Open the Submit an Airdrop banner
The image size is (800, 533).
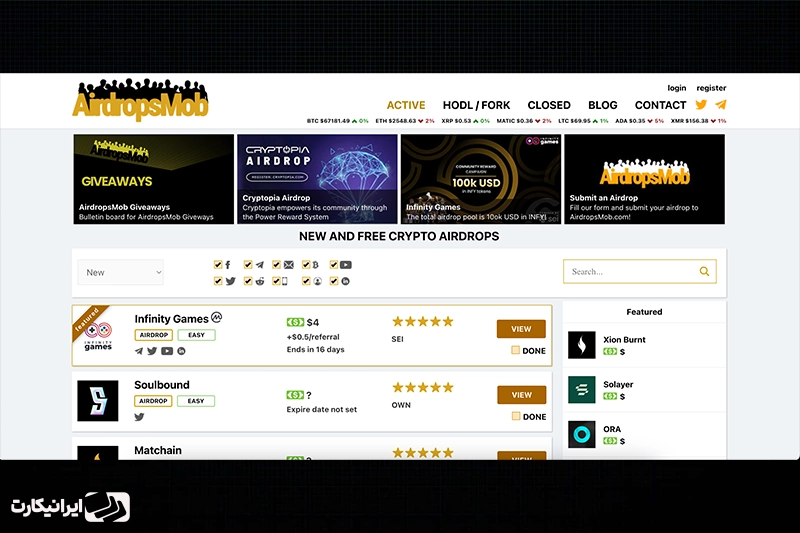point(644,179)
